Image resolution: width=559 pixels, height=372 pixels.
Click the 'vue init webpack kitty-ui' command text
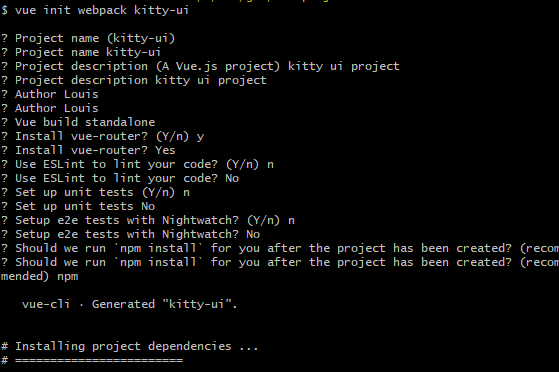(102, 10)
